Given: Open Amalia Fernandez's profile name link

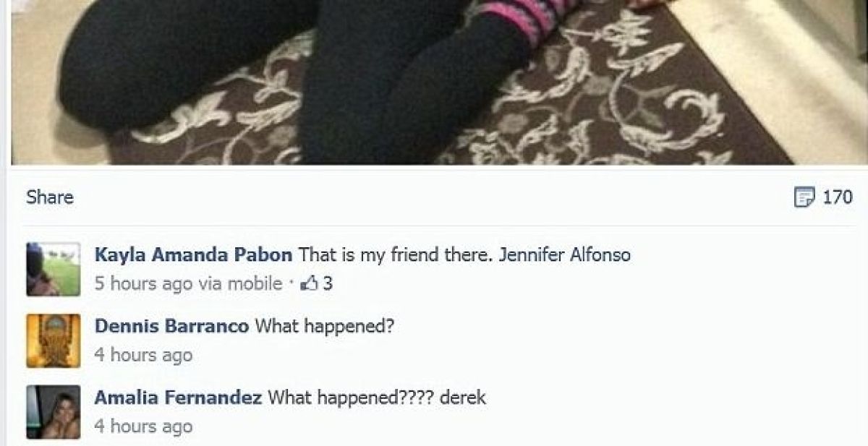Looking at the screenshot, I should pos(179,398).
